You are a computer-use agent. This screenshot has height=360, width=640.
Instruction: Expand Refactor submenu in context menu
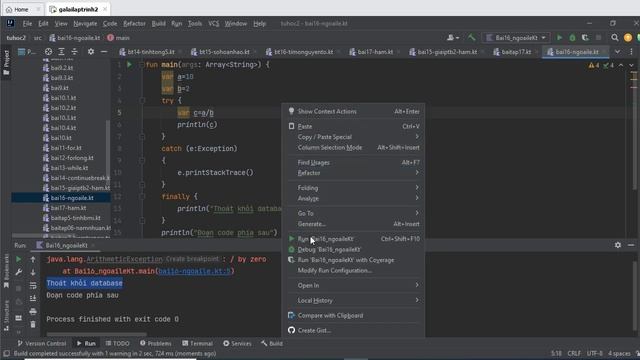354,173
